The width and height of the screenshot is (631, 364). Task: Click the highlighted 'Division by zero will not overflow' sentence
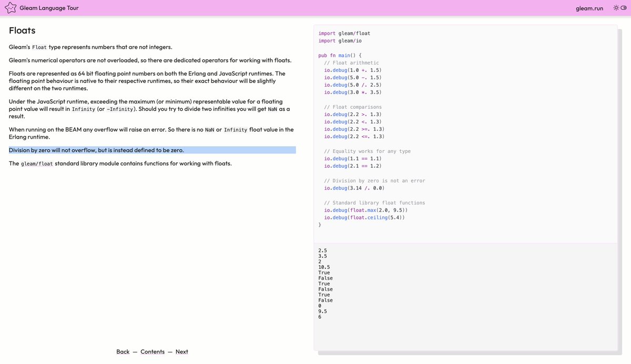[96, 150]
